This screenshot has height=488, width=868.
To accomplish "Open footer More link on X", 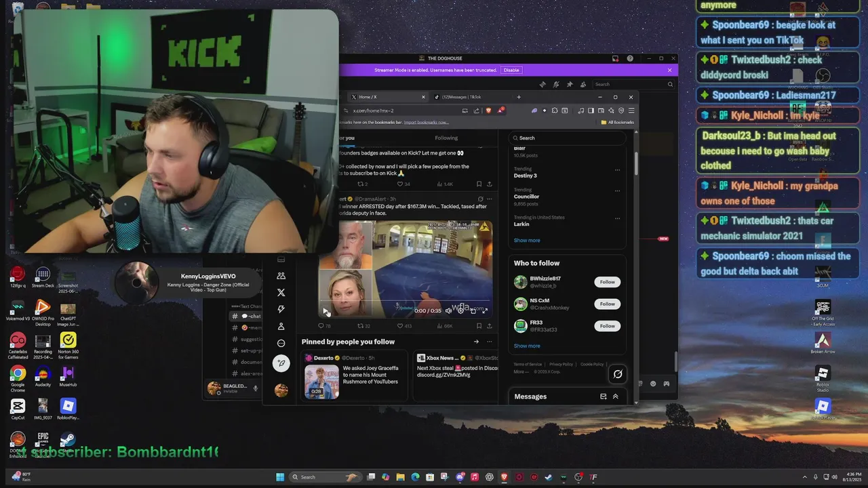I will [521, 371].
